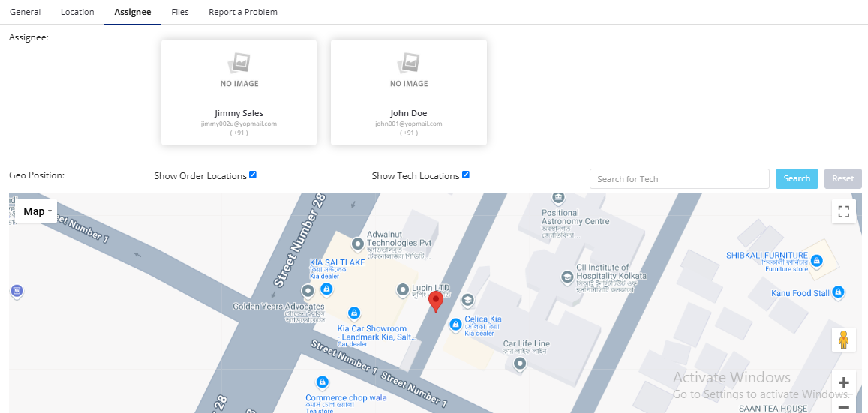This screenshot has height=413, width=868.
Task: Click SAAN TEA HOUSE label
Action: 773,409
